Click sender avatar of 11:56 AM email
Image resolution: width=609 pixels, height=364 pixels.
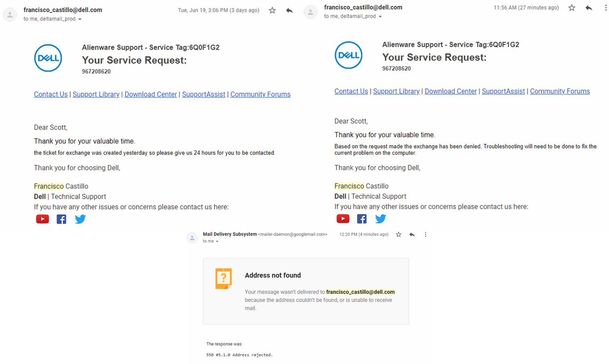coord(310,12)
